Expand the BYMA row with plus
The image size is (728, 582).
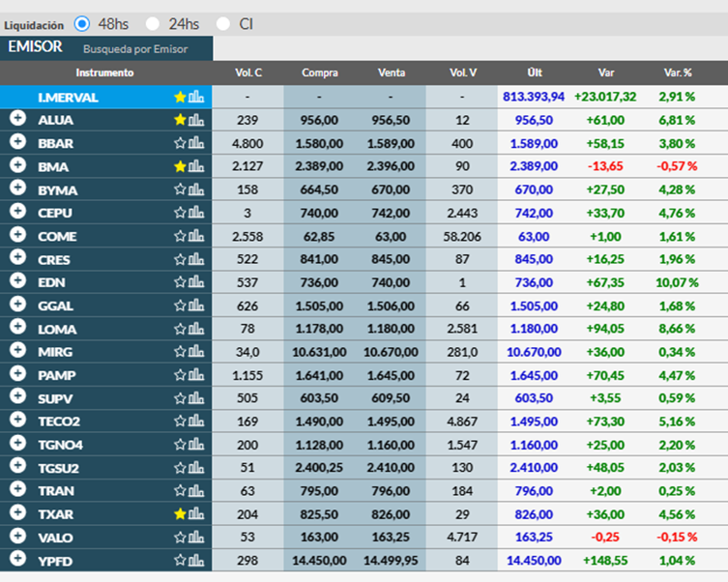click(17, 188)
